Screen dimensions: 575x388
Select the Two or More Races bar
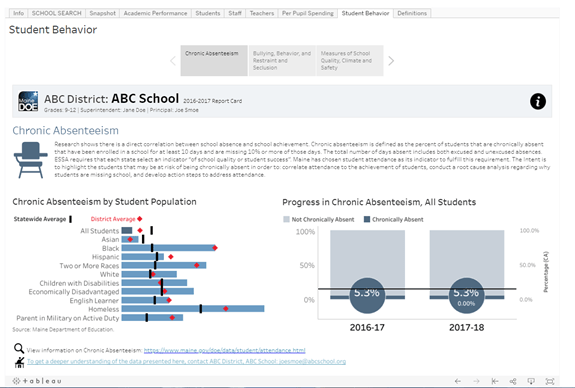164,265
